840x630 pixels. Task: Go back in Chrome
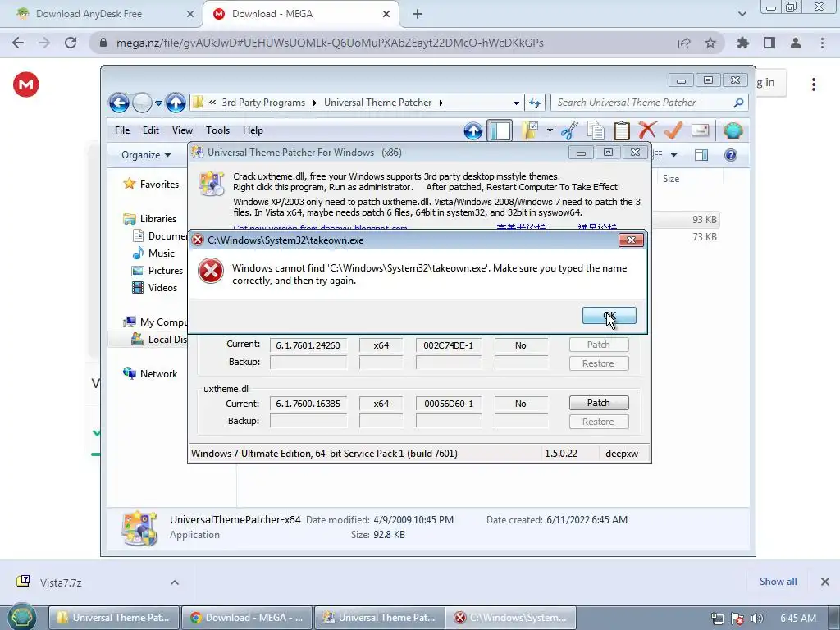coord(18,43)
